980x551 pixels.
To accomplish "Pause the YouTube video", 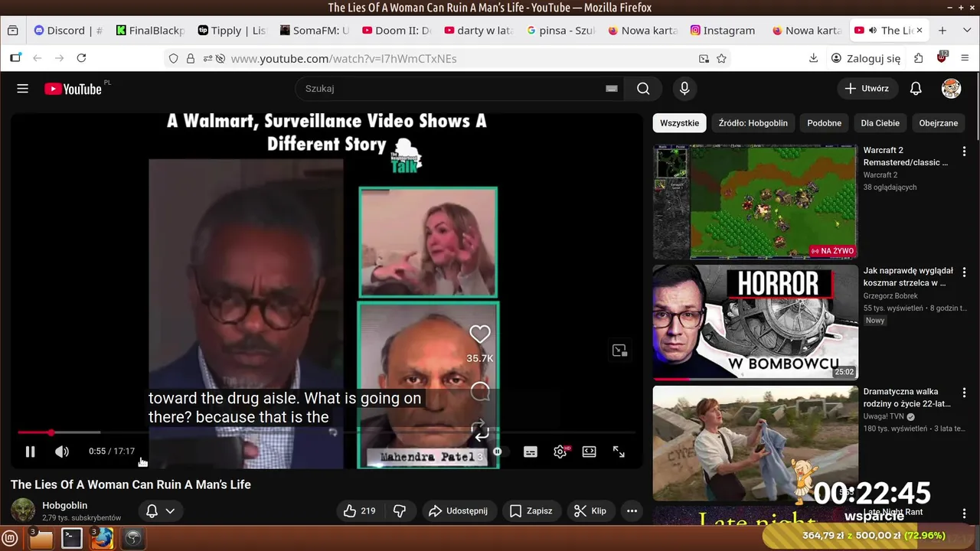I will pos(30,452).
